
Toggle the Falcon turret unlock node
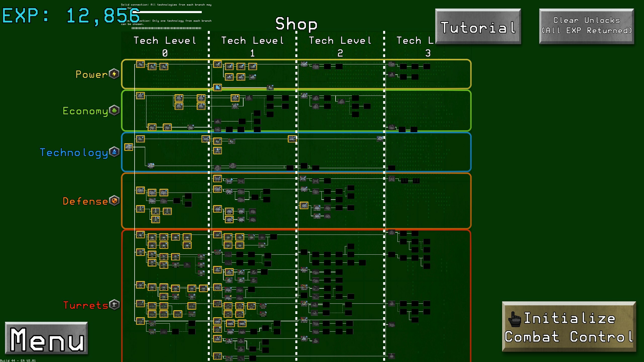(x=229, y=212)
